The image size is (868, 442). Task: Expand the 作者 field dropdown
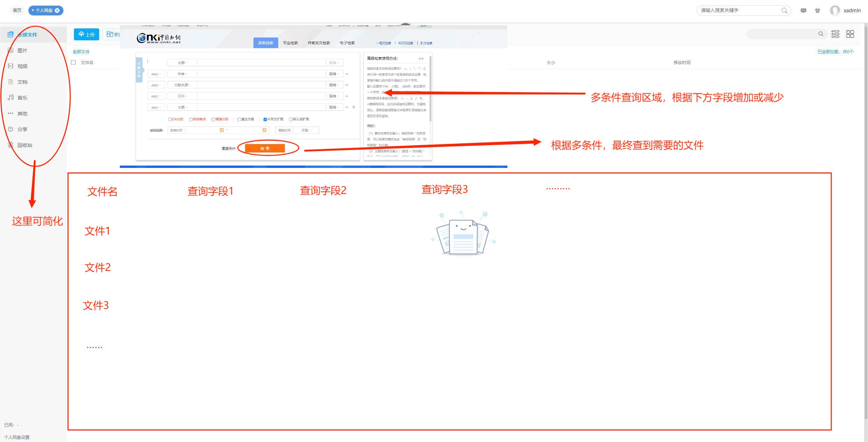point(182,74)
